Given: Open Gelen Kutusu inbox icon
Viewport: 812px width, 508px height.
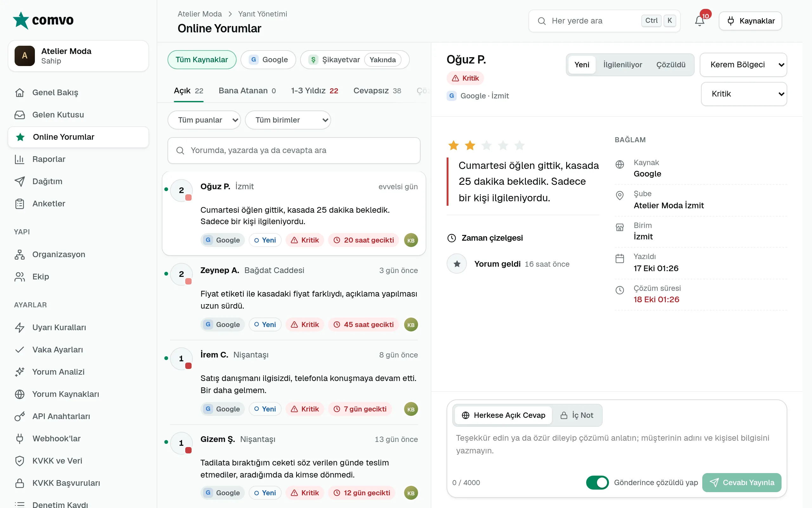Looking at the screenshot, I should (19, 115).
